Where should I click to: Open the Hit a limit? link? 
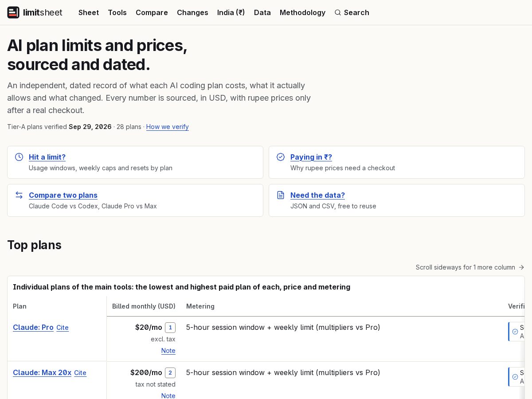47,157
